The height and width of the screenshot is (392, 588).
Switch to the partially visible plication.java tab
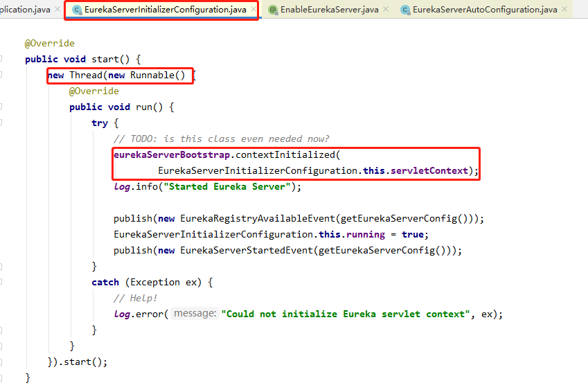point(25,10)
